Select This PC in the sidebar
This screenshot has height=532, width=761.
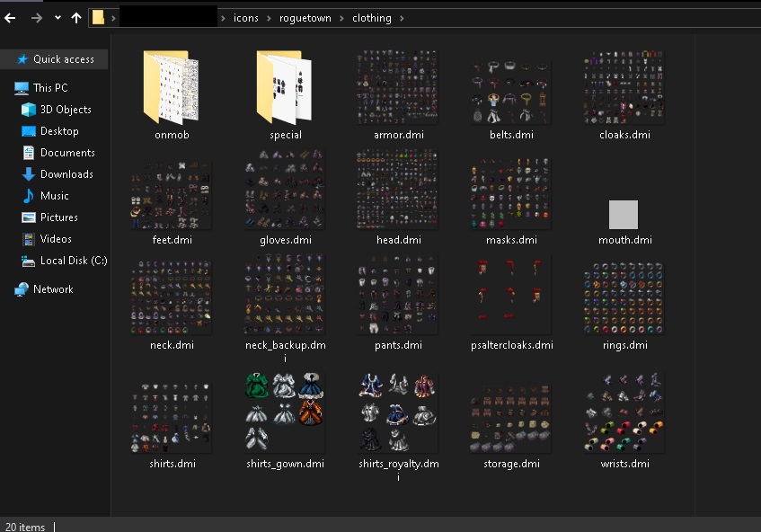coord(41,88)
